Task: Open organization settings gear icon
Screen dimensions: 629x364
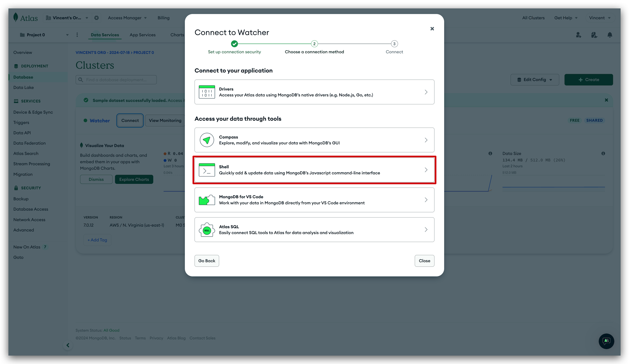Action: (96, 18)
